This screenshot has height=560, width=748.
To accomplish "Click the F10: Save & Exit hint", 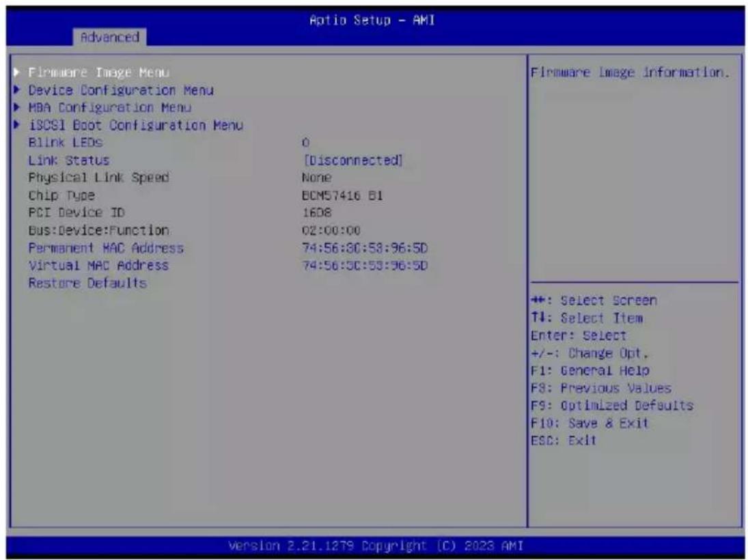I will pos(590,423).
